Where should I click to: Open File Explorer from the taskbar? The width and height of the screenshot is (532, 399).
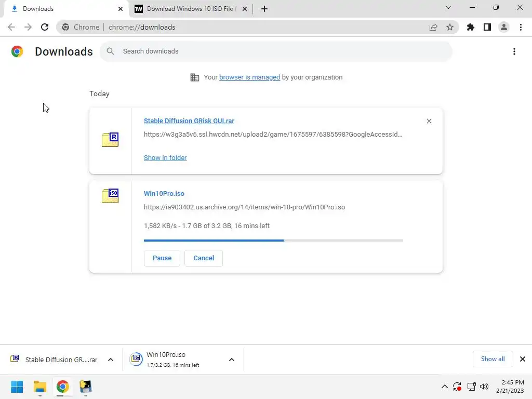pyautogui.click(x=39, y=387)
